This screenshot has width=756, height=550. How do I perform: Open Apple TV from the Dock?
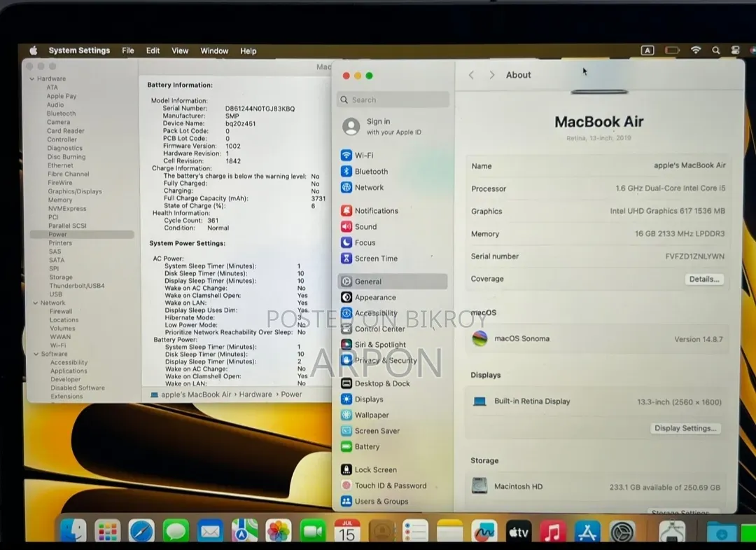click(519, 532)
